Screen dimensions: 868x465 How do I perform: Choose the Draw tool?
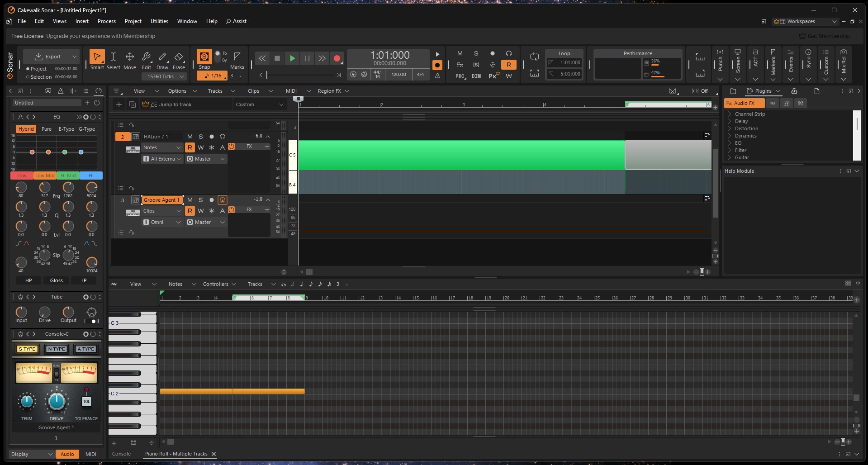(x=162, y=57)
